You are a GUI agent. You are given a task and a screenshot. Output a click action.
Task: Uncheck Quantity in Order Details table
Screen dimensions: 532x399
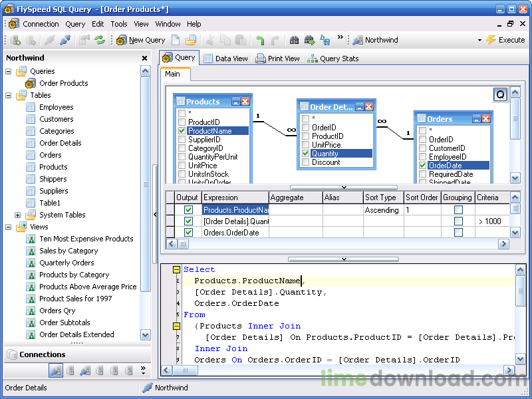(x=305, y=154)
